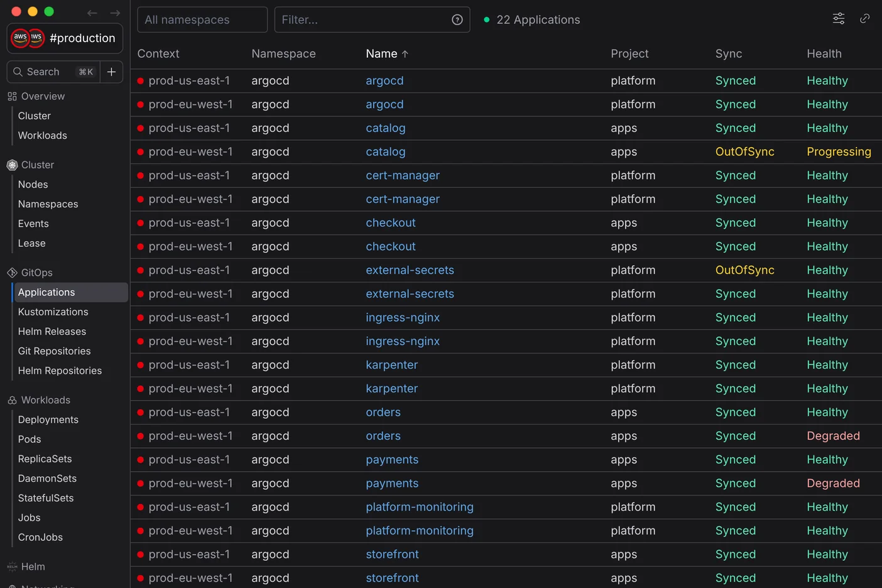The image size is (882, 588).
Task: Select Applications in GitOps section
Action: (70, 292)
